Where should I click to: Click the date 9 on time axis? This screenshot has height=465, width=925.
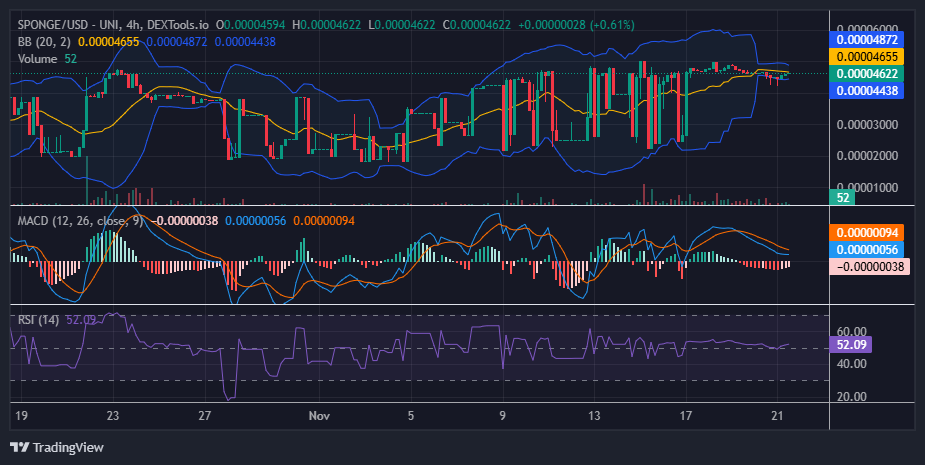coord(503,415)
